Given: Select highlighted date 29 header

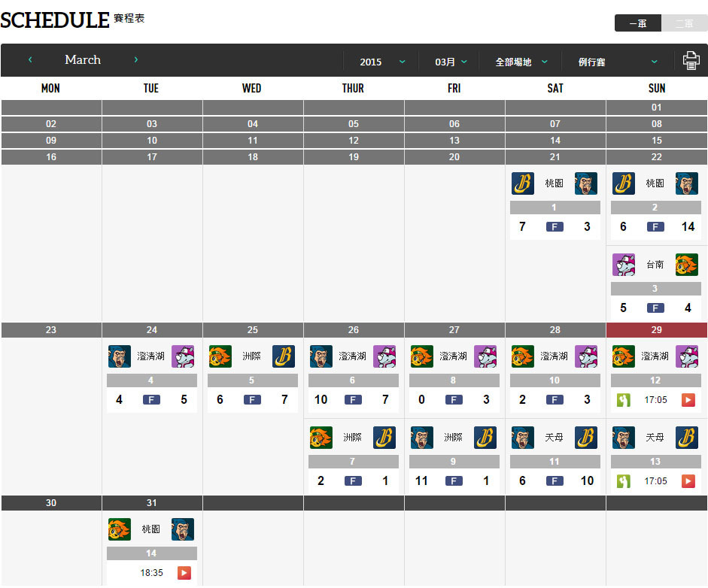Looking at the screenshot, I should pyautogui.click(x=657, y=330).
